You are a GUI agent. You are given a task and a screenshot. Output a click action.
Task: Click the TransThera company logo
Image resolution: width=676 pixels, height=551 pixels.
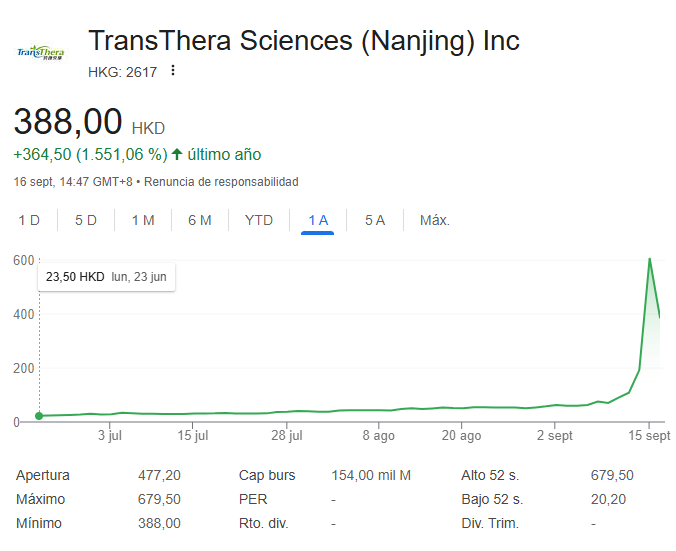tap(40, 52)
